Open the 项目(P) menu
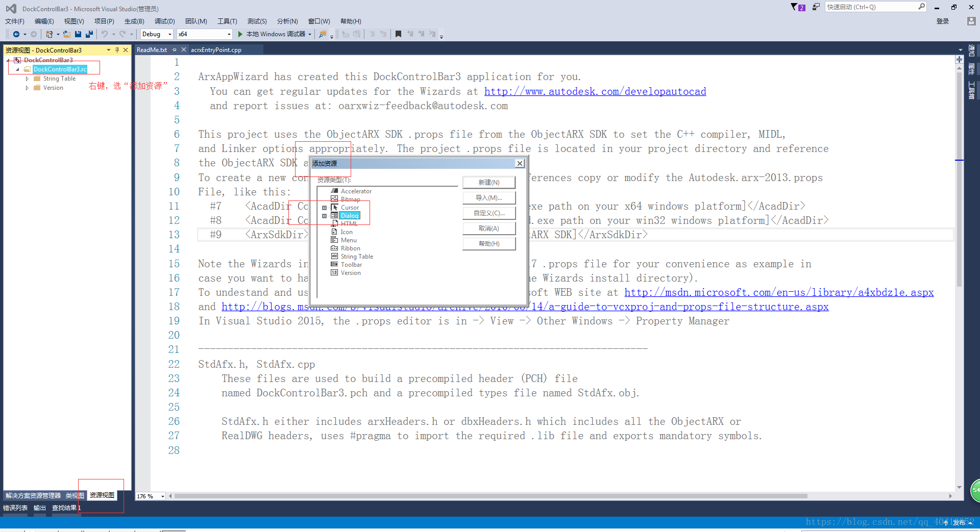The width and height of the screenshot is (980, 532). [104, 21]
